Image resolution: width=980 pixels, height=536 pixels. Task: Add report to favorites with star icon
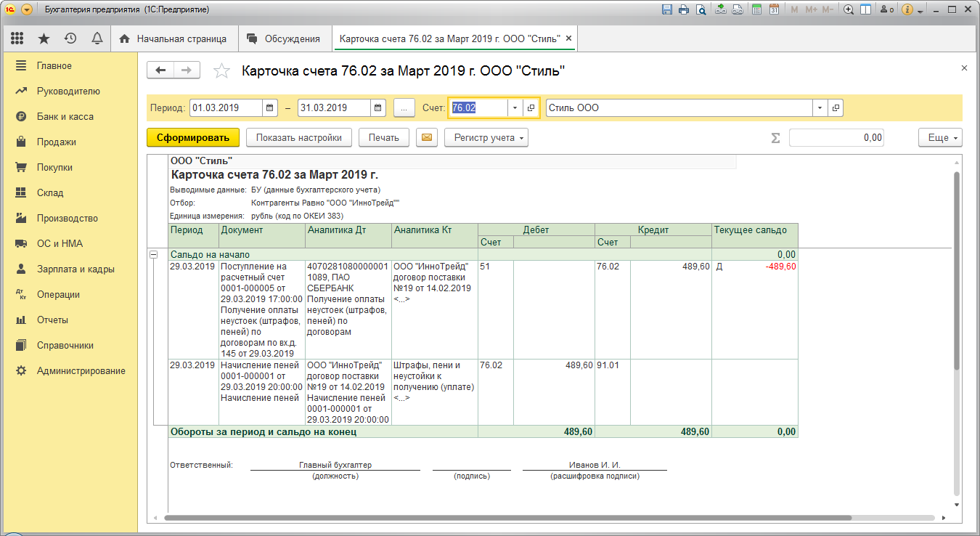coord(221,70)
